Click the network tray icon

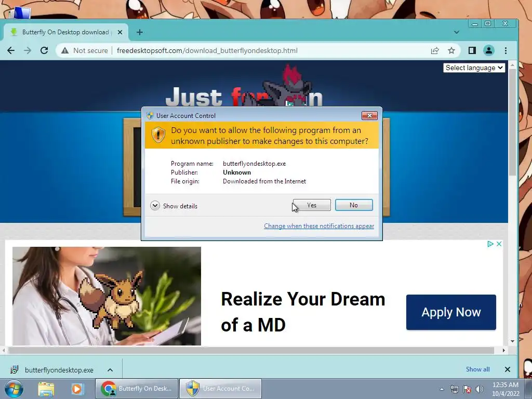coord(454,389)
